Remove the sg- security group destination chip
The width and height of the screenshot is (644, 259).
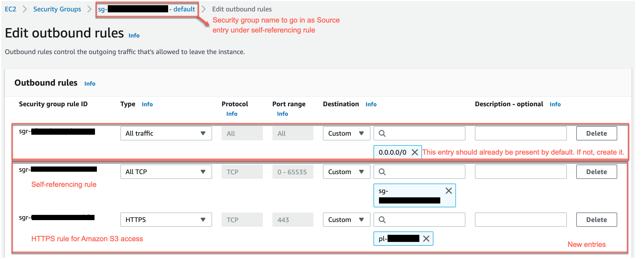point(449,191)
